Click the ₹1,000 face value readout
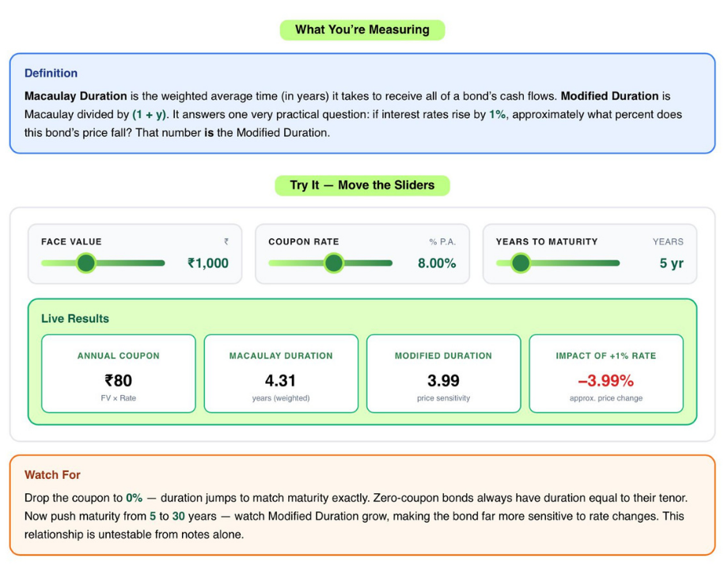 (208, 263)
